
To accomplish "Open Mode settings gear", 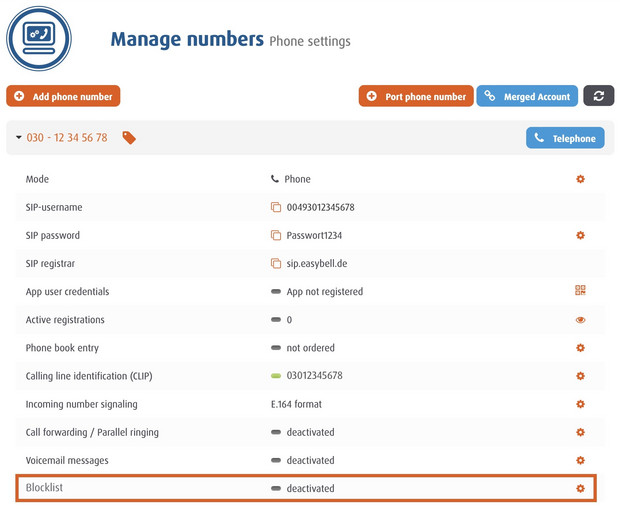I will 580,179.
